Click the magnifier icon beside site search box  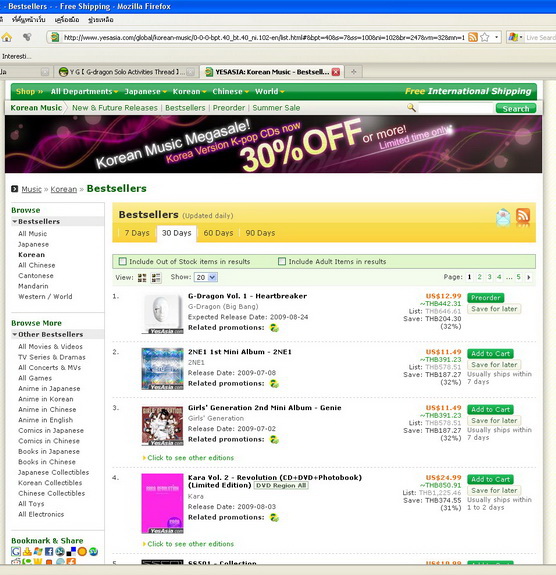411,107
